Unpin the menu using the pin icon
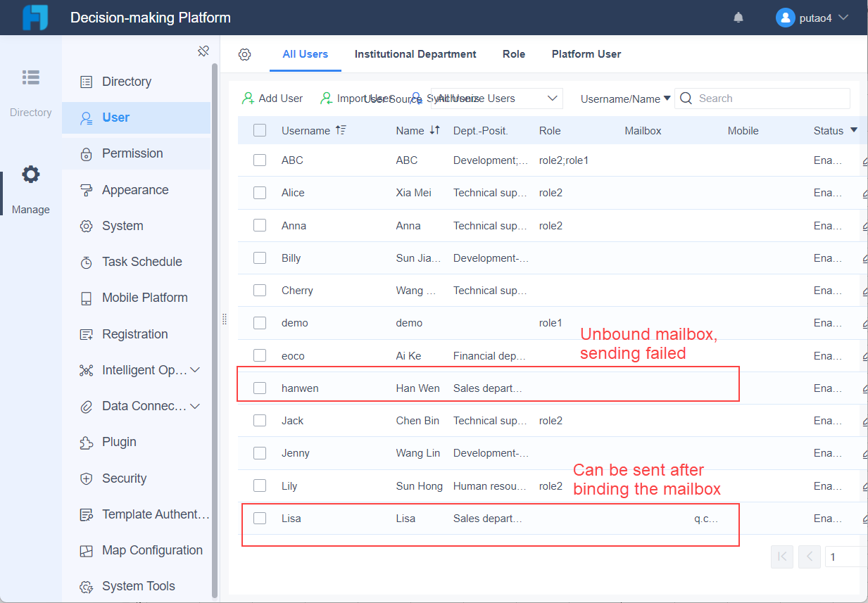868x603 pixels. point(203,51)
